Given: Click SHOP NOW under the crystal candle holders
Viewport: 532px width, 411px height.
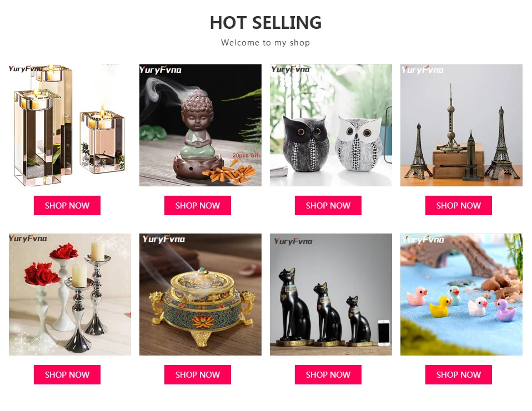Looking at the screenshot, I should point(67,205).
